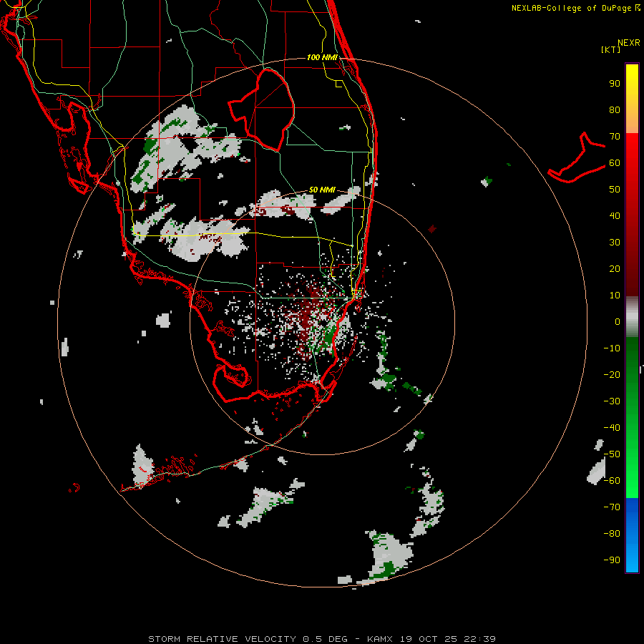
Task: Click the -10 value on velocity scale
Action: 612,348
